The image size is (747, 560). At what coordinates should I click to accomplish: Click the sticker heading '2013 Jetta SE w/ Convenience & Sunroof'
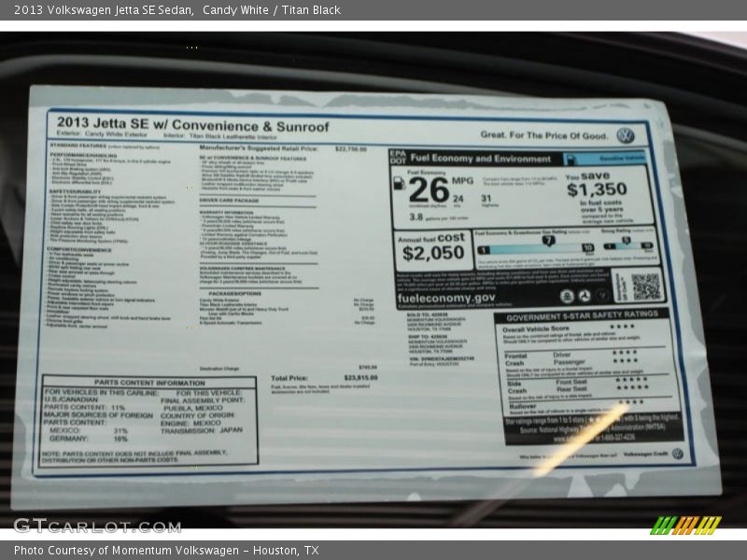(193, 124)
